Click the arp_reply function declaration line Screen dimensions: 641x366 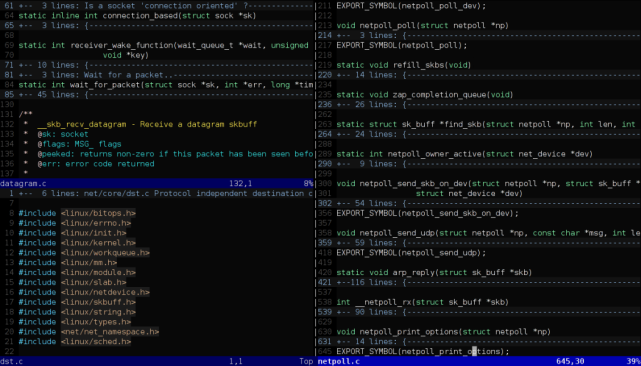coord(434,272)
